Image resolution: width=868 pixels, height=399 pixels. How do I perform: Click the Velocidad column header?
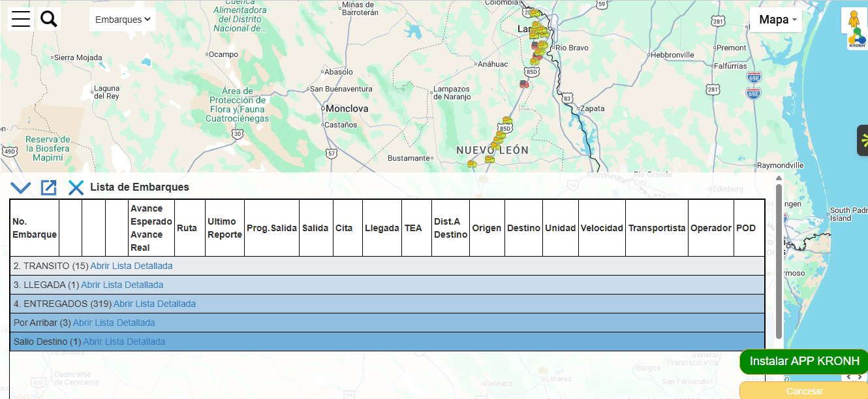[x=602, y=228]
